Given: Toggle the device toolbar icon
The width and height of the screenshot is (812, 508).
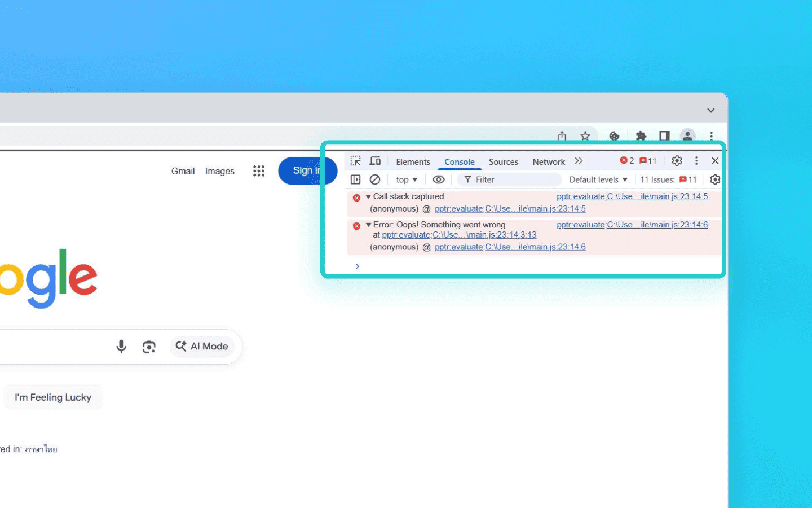Looking at the screenshot, I should click(x=375, y=161).
